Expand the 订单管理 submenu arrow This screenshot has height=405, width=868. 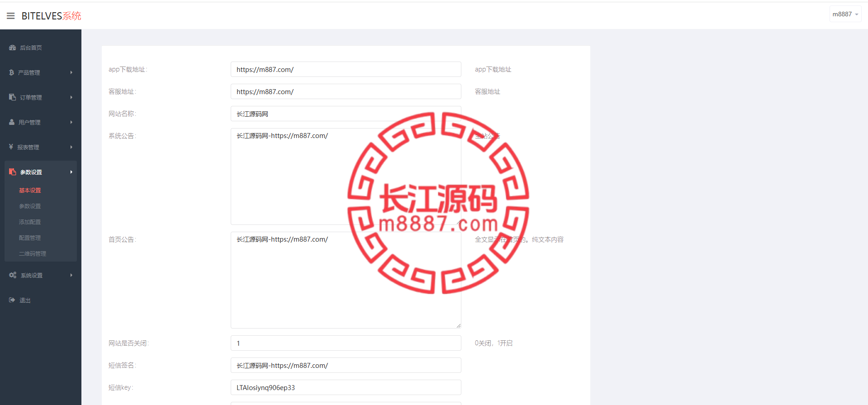pyautogui.click(x=71, y=97)
